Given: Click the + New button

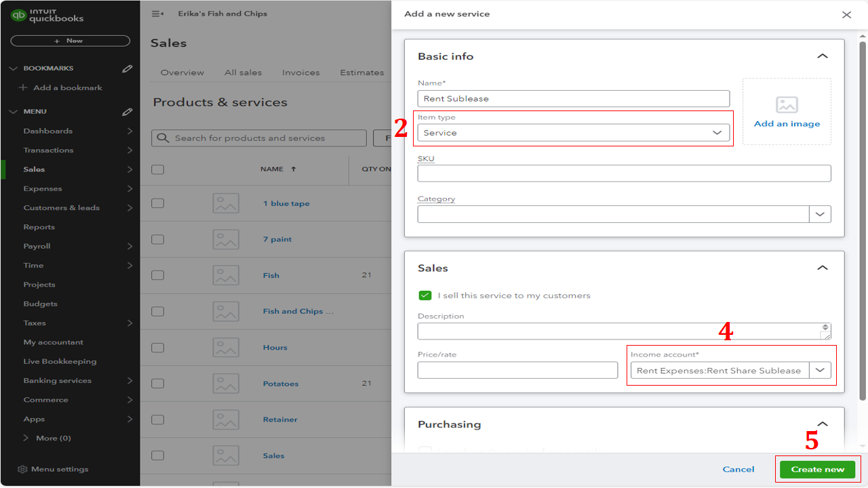Looking at the screenshot, I should [x=71, y=41].
